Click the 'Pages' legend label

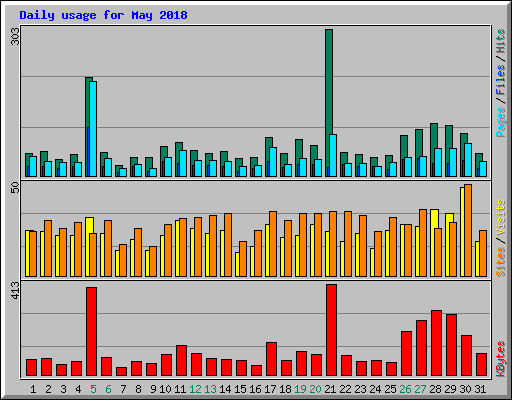tap(501, 122)
